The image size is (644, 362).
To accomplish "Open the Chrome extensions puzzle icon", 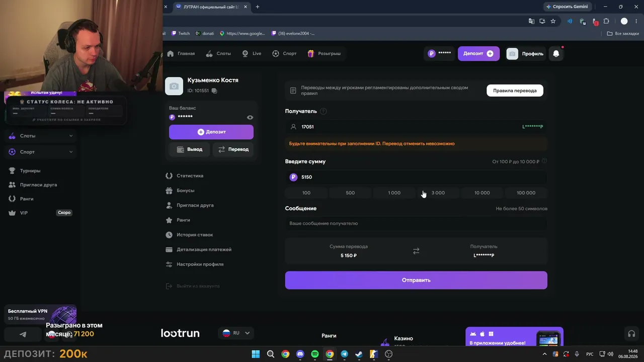I will (x=606, y=21).
